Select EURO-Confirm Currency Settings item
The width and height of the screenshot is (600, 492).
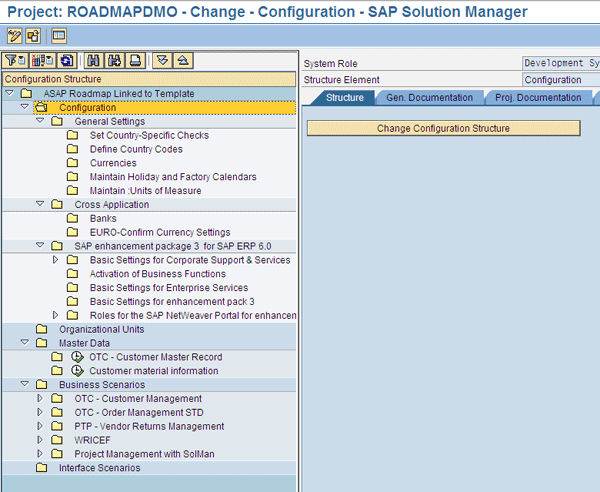[x=160, y=232]
